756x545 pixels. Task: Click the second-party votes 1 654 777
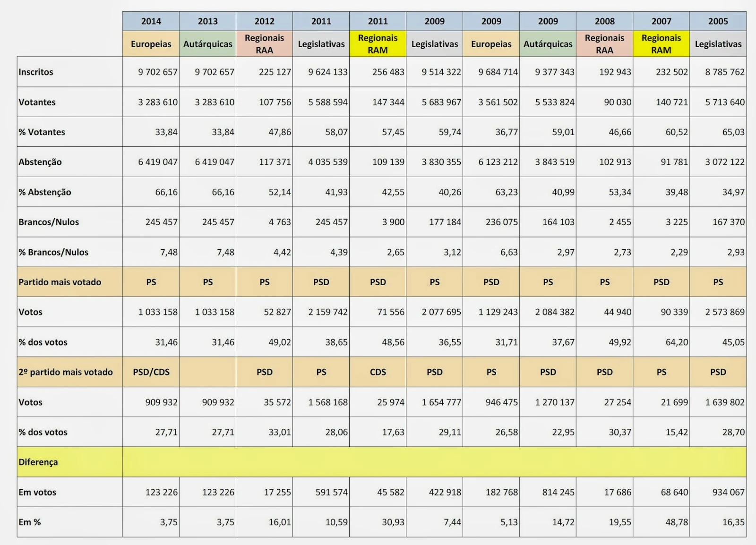point(441,402)
